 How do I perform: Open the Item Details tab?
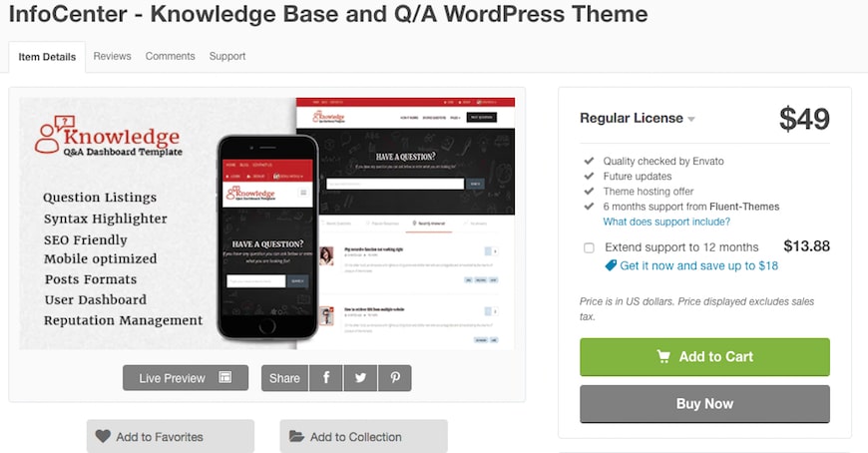click(x=47, y=57)
